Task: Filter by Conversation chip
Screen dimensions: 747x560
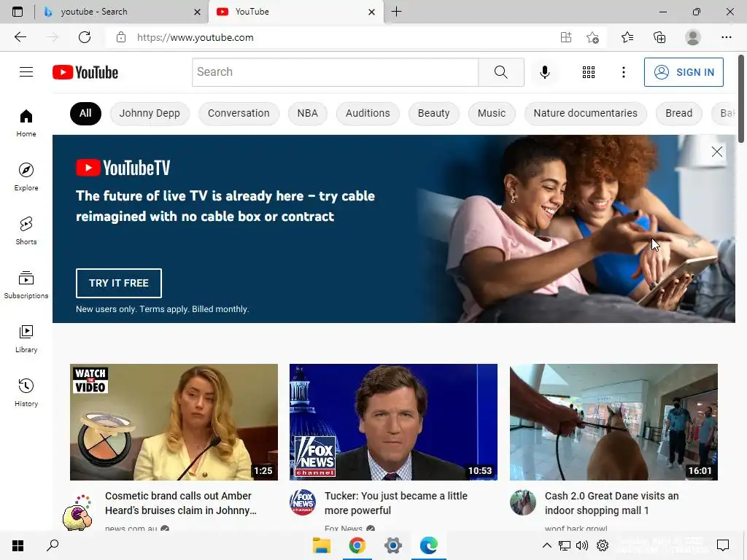Action: click(239, 113)
